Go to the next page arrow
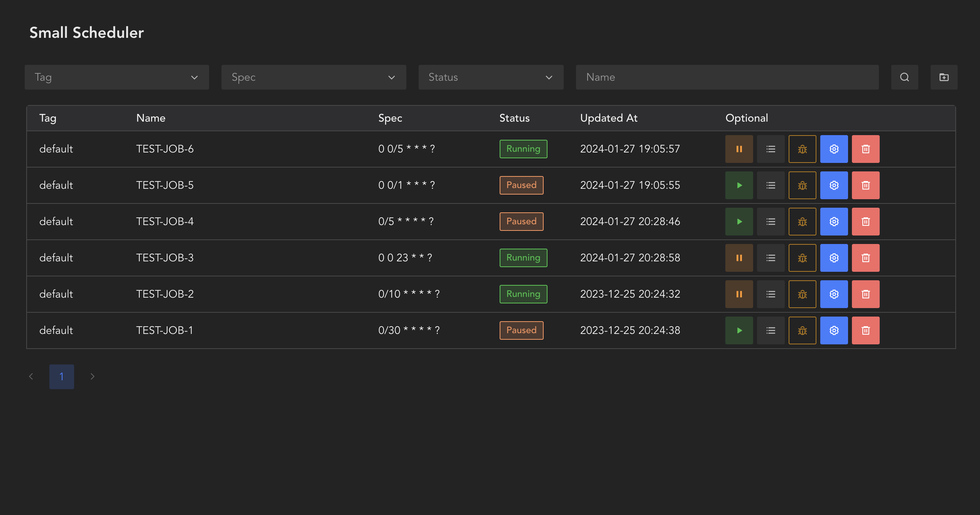The width and height of the screenshot is (980, 515). coord(92,376)
